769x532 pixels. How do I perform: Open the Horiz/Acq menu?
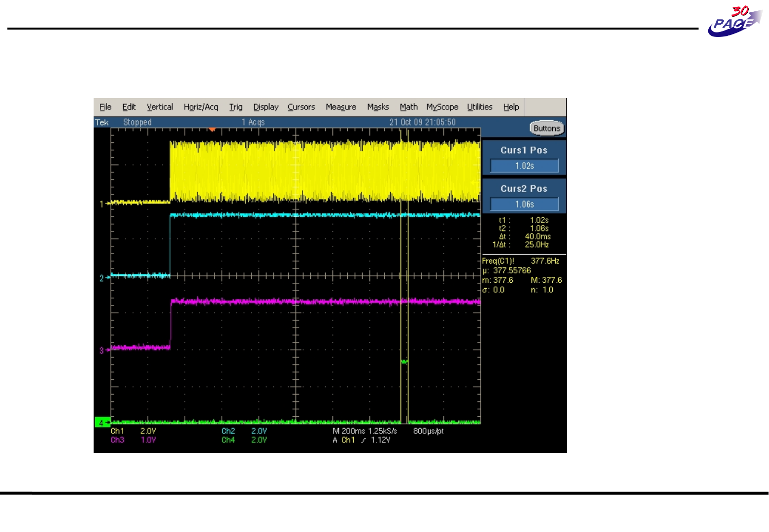pyautogui.click(x=201, y=107)
